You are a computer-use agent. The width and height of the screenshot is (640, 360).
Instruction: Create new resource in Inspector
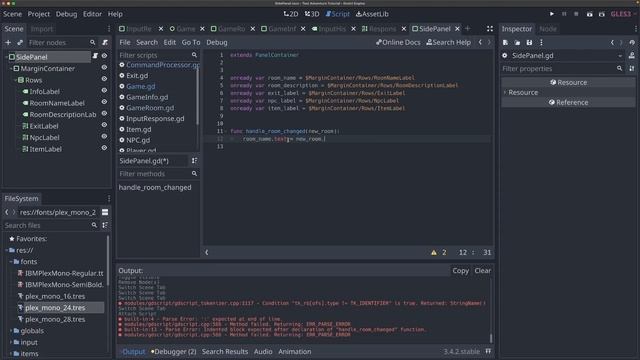505,42
